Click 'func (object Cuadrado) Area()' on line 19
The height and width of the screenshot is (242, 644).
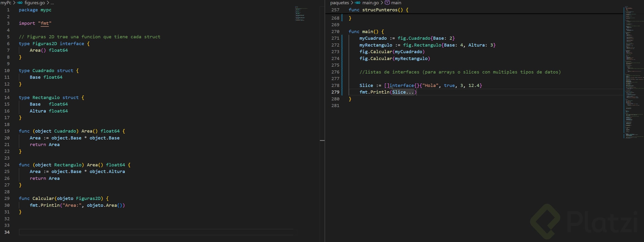click(58, 131)
